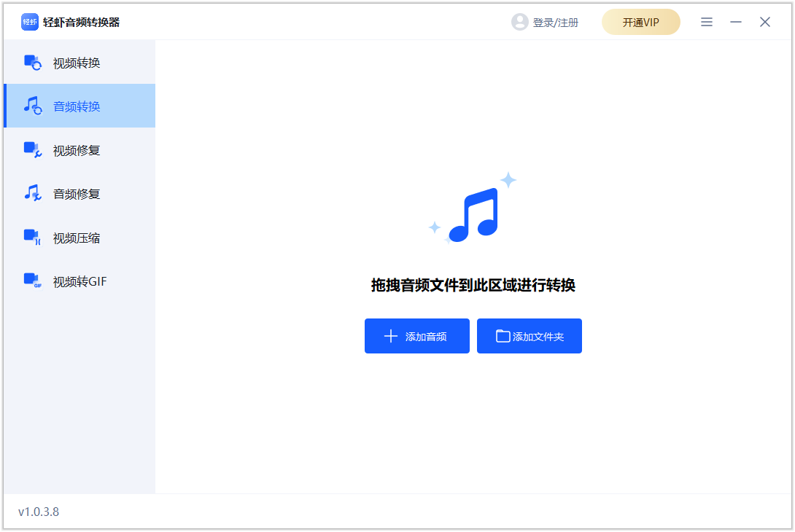Open the 添加文件夹 add folder button

coord(530,336)
